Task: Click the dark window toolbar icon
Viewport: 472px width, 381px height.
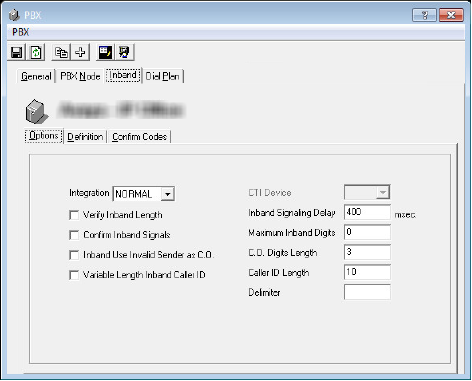Action: (x=105, y=52)
